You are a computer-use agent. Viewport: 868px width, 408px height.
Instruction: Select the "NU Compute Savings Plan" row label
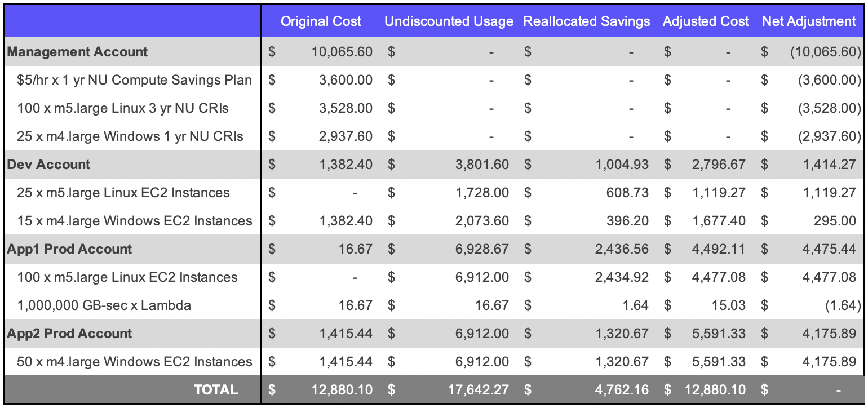(134, 80)
